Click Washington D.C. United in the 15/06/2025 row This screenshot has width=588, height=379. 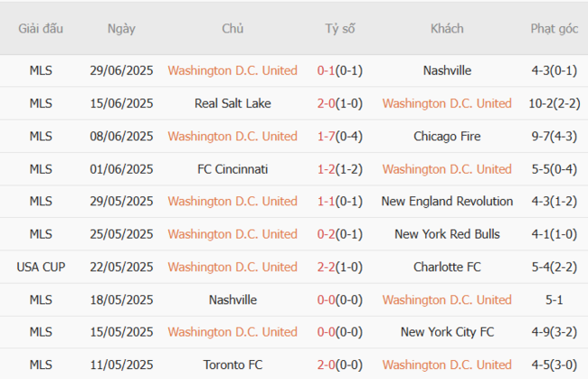click(447, 103)
